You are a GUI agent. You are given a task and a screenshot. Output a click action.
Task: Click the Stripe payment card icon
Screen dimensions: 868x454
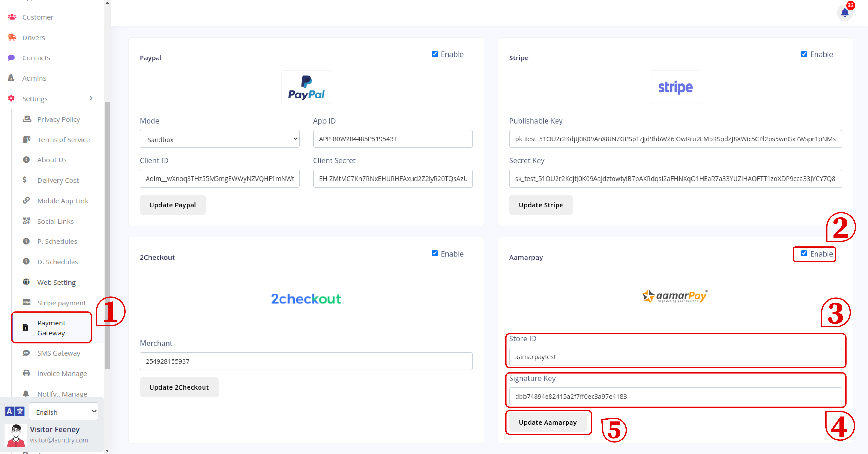(x=27, y=303)
